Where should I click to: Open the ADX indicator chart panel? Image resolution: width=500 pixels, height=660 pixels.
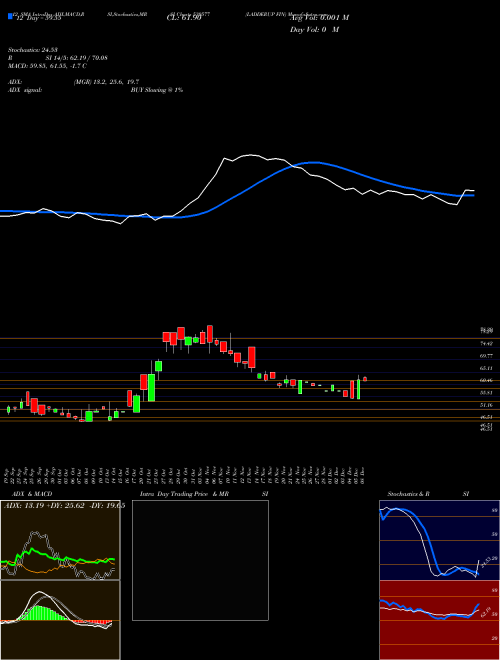(x=60, y=540)
